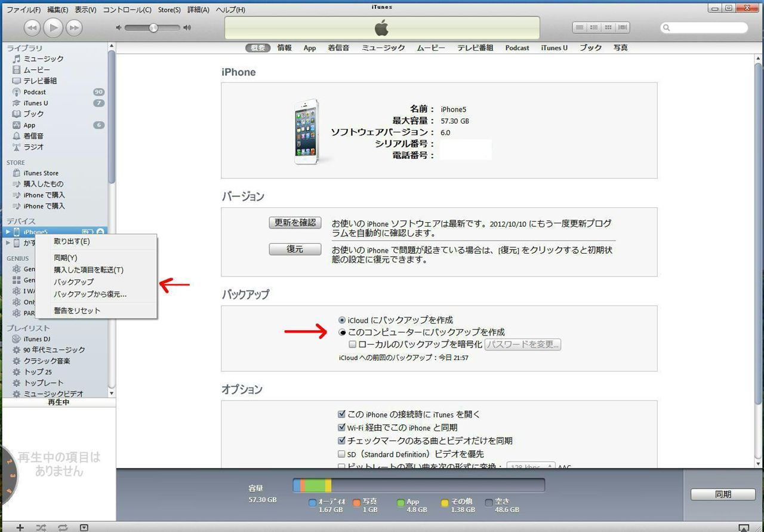Open App in the sidebar library
The height and width of the screenshot is (532, 764).
pyautogui.click(x=29, y=125)
